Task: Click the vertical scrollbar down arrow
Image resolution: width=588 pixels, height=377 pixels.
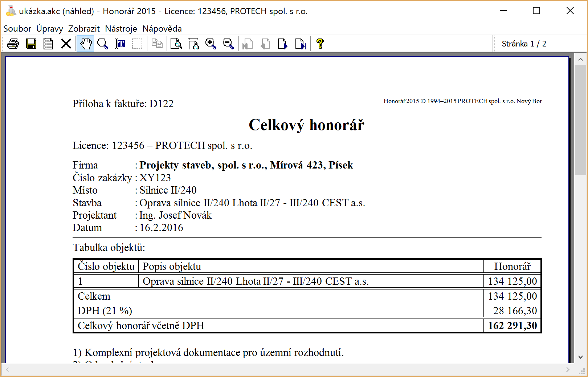Action: tap(580, 357)
